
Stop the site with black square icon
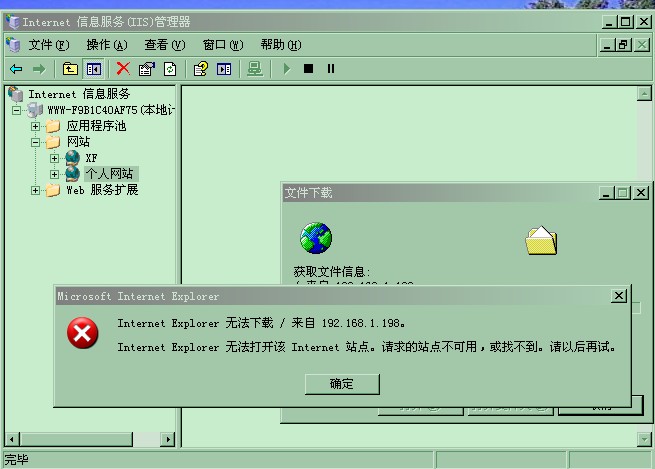(308, 68)
